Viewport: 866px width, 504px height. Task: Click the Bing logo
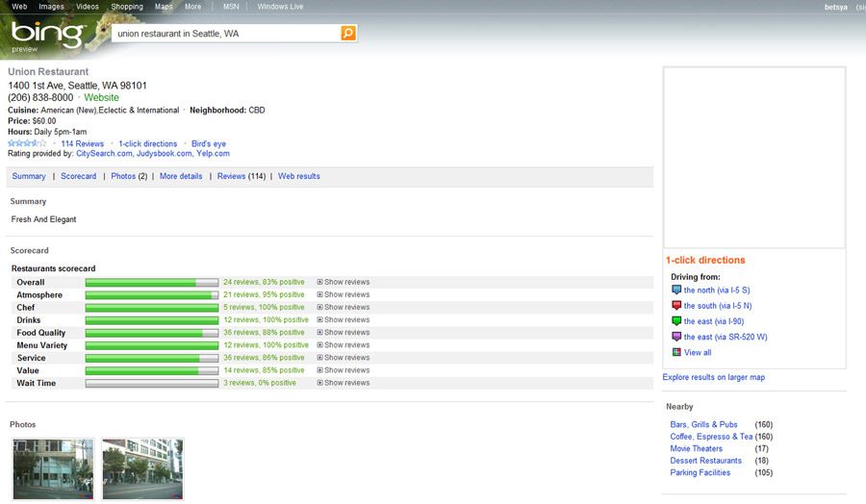pyautogui.click(x=37, y=36)
